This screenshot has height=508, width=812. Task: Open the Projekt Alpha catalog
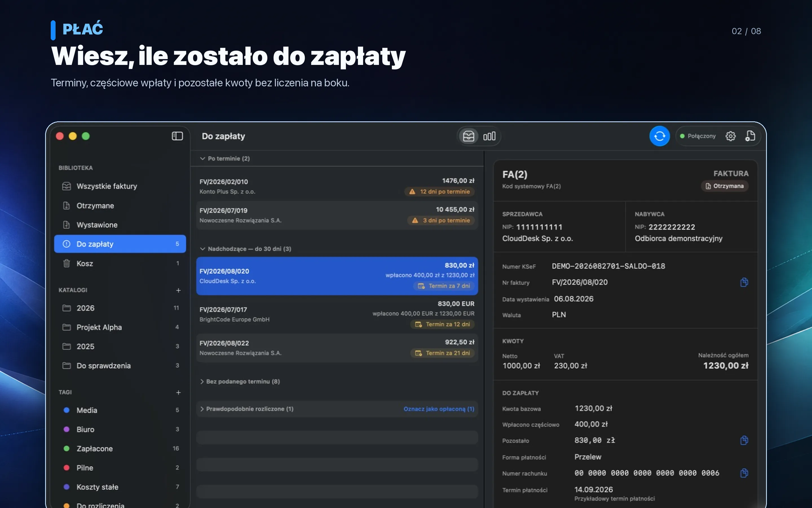(x=120, y=327)
